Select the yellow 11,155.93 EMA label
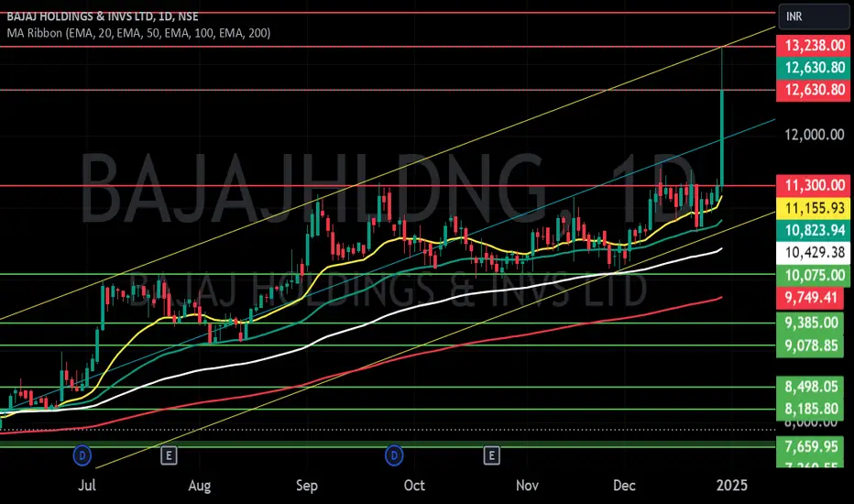Screen dimensions: 854x504 tap(813, 208)
